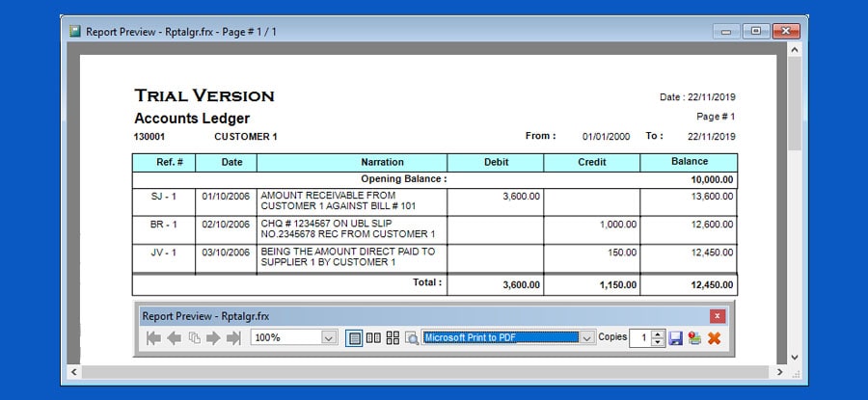Viewport: 868px width, 400px height.
Task: Click the Report Preview window title icon
Action: coord(74,32)
